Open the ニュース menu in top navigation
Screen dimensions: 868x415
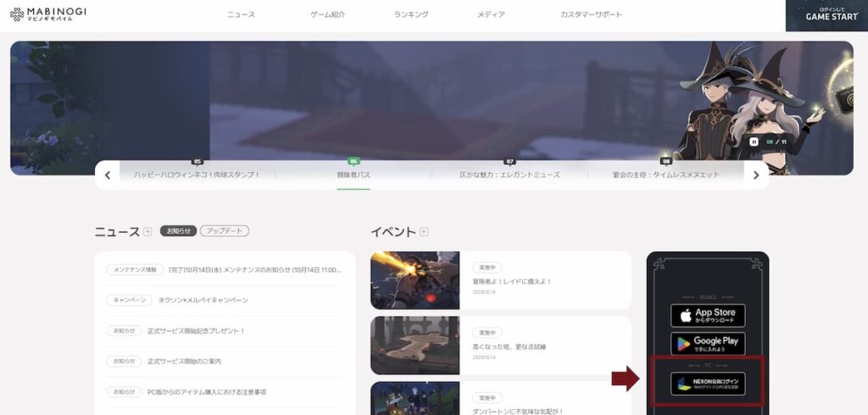[x=241, y=14]
